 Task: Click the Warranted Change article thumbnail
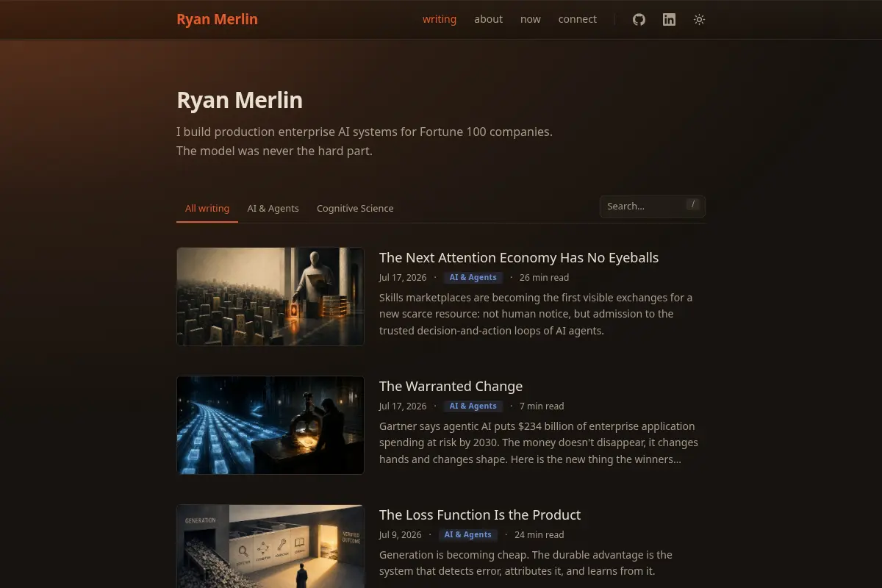pyautogui.click(x=270, y=425)
